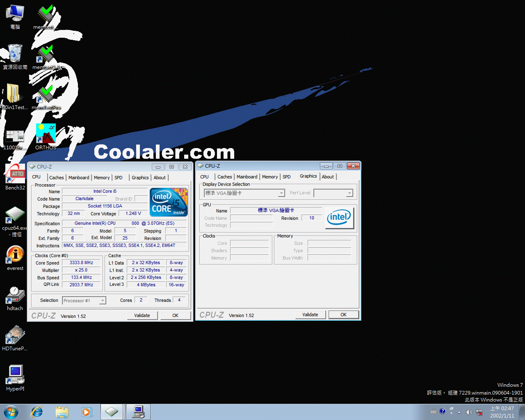Launch the HyperPI desktop shortcut
Viewport: 525px width, 420px height.
click(x=15, y=378)
